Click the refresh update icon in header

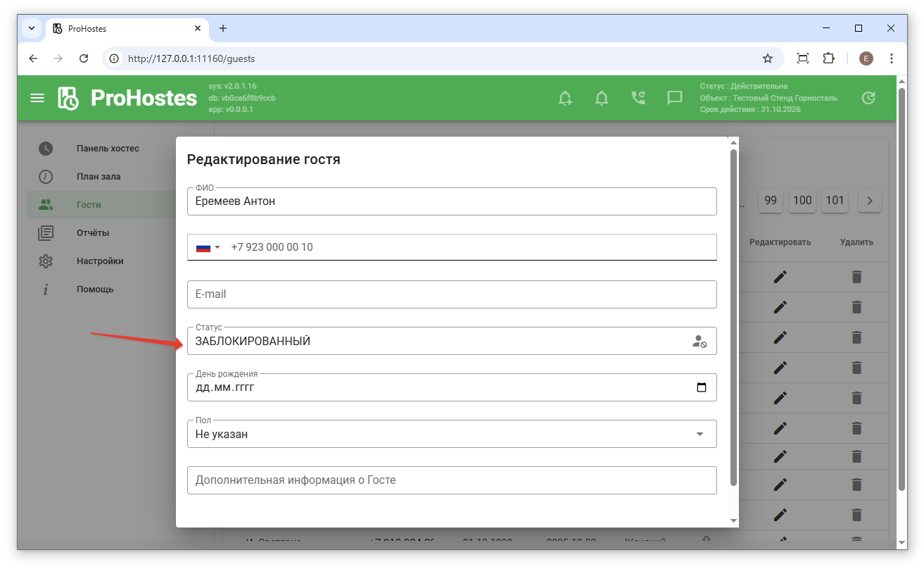click(x=868, y=98)
